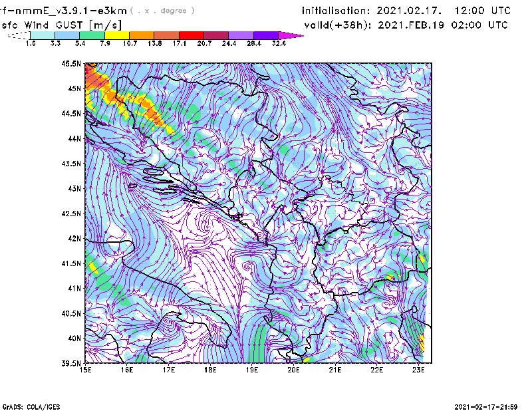The width and height of the screenshot is (532, 411).
Task: Click the '42N' latitude label
Action: coord(74,239)
